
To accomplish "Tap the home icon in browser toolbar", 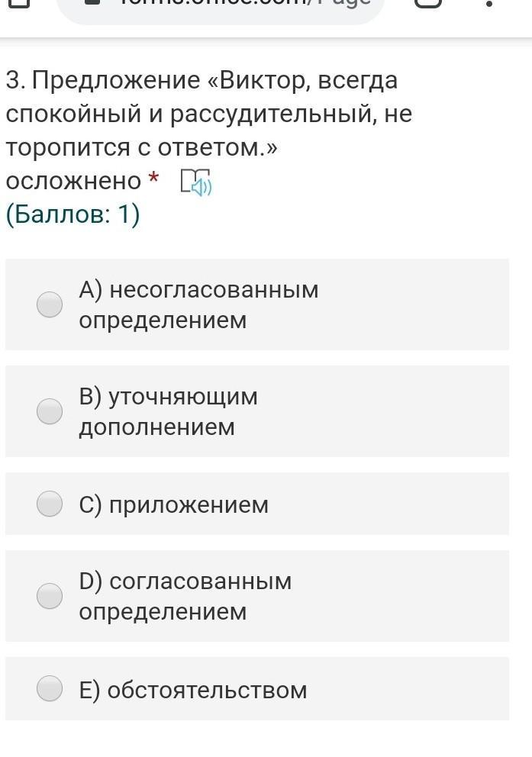I will click(18, 4).
